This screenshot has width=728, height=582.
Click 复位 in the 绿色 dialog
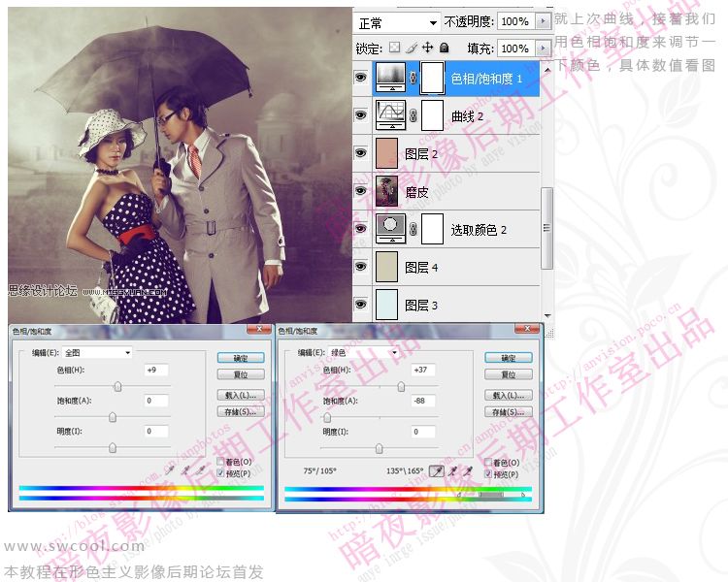(509, 374)
